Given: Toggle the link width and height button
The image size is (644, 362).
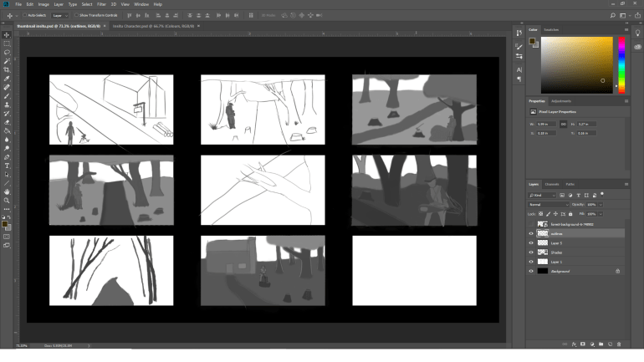Looking at the screenshot, I should (x=564, y=124).
